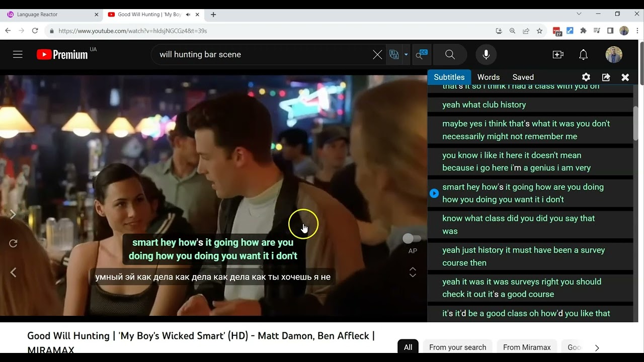Open Language Reactor settings gear
The width and height of the screenshot is (644, 362).
pyautogui.click(x=586, y=77)
